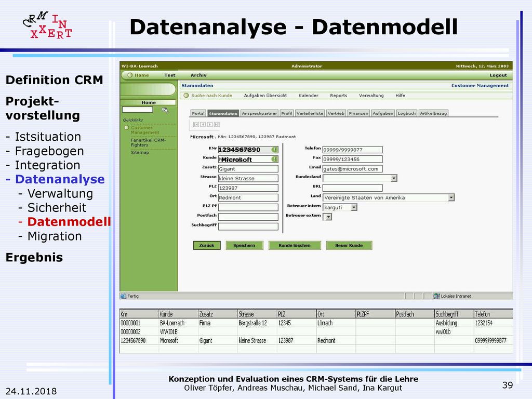532x399 pixels.
Task: Switch to the Finanzen tab
Action: pyautogui.click(x=358, y=113)
